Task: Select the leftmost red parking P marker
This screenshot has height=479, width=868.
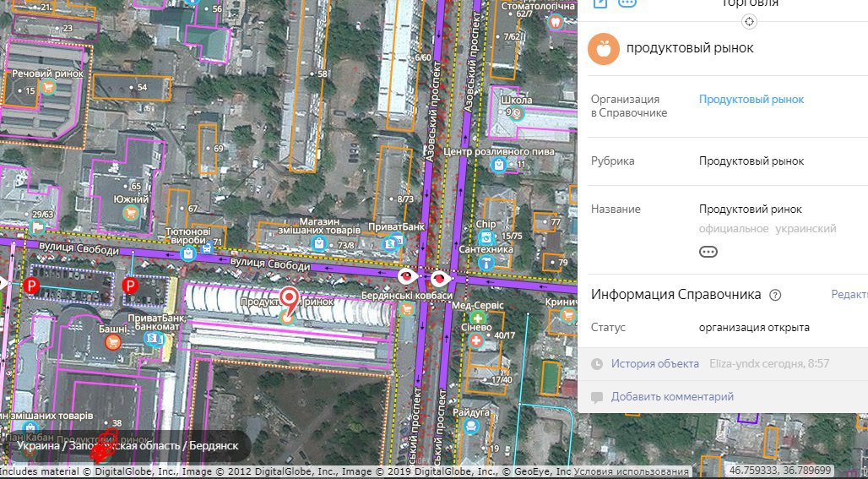Action: [x=31, y=286]
